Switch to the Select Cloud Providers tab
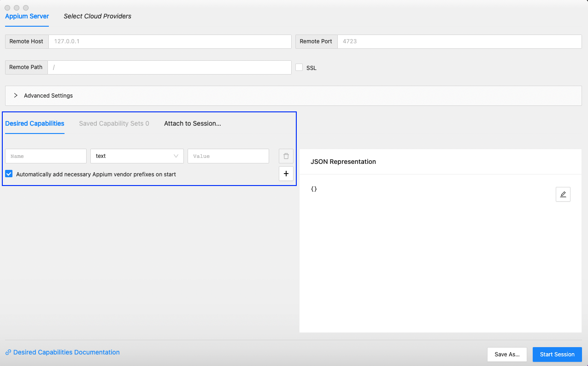Image resolution: width=588 pixels, height=366 pixels. click(97, 16)
